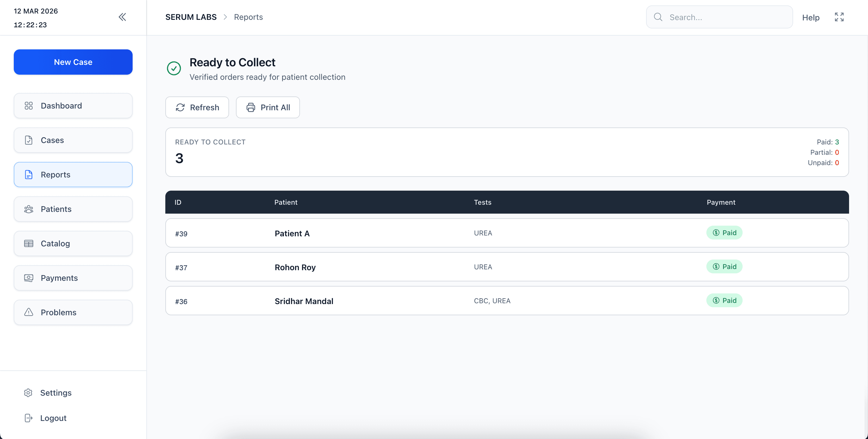
Task: Click the Cases document icon
Action: pos(29,140)
